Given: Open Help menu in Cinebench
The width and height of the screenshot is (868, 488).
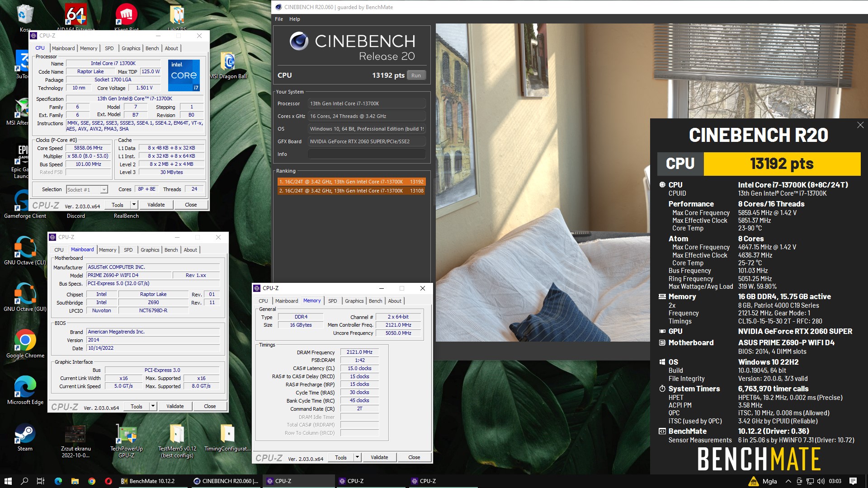Looking at the screenshot, I should click(295, 19).
